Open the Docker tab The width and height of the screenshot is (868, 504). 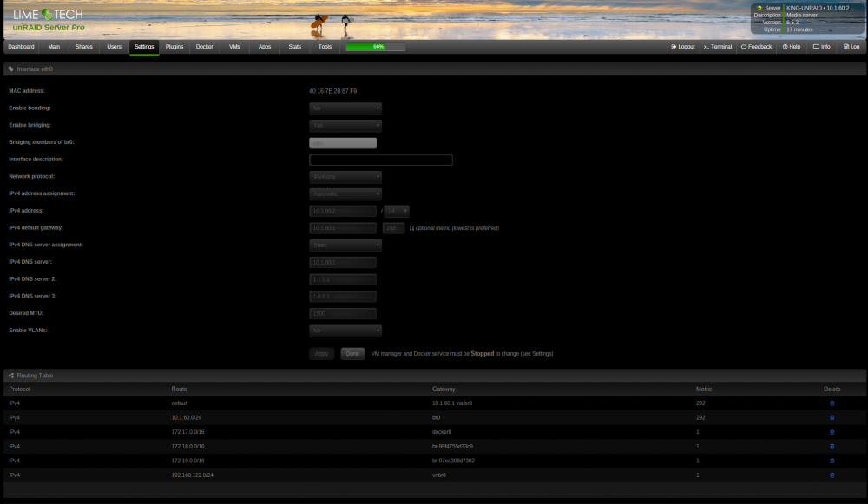click(204, 47)
